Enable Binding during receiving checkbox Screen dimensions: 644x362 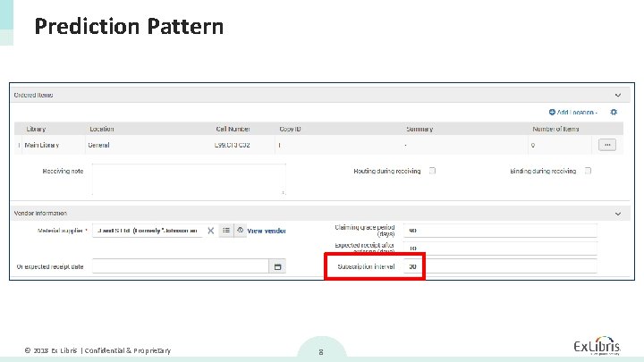(x=588, y=171)
